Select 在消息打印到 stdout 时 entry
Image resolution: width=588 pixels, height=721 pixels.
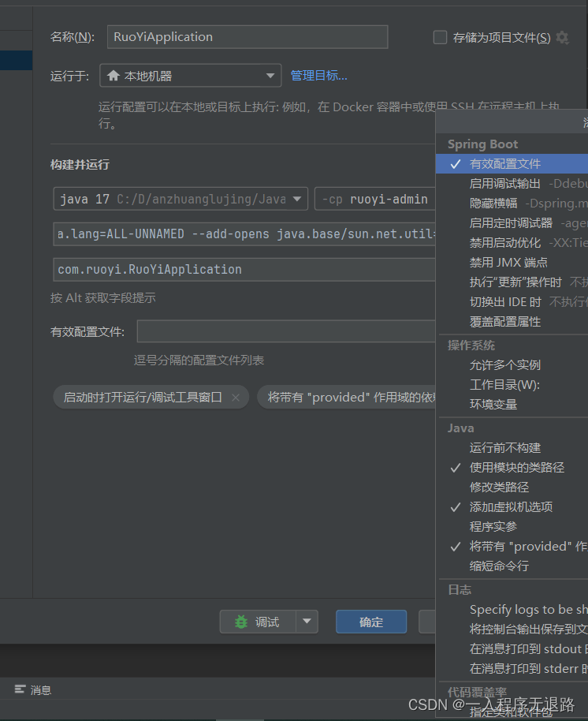(512, 648)
